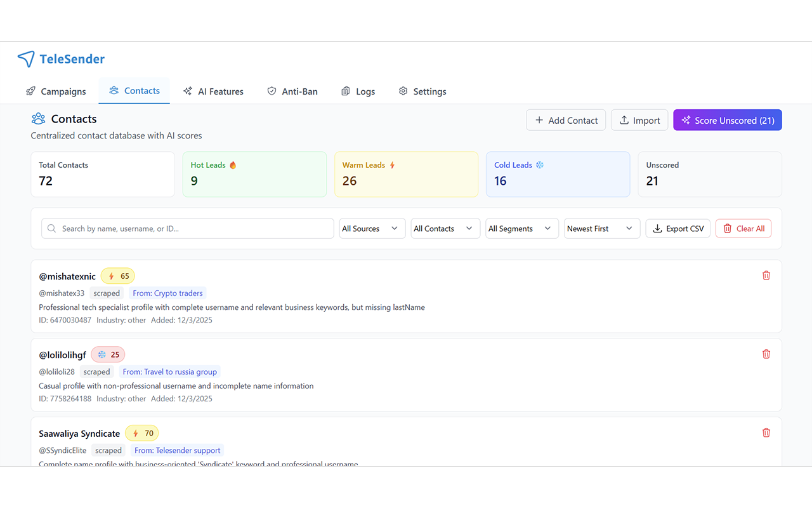The height and width of the screenshot is (508, 812).
Task: Open the All Sources dropdown
Action: pyautogui.click(x=372, y=229)
